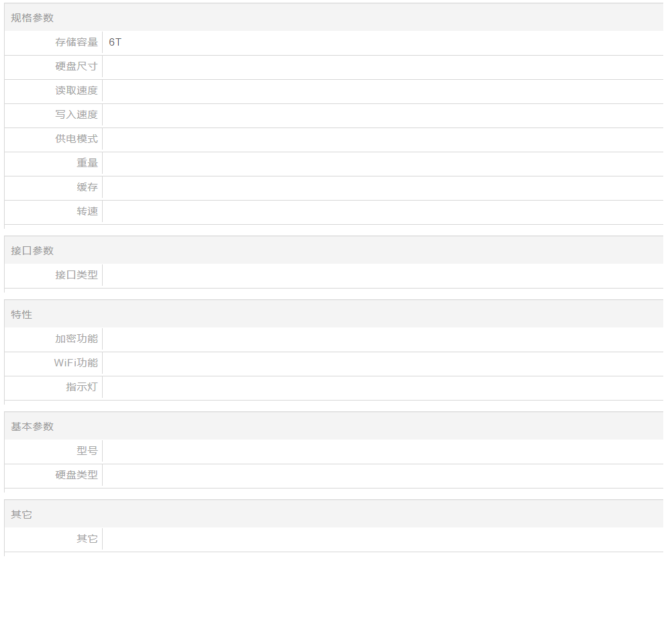Click the 特性 section header

(x=21, y=314)
